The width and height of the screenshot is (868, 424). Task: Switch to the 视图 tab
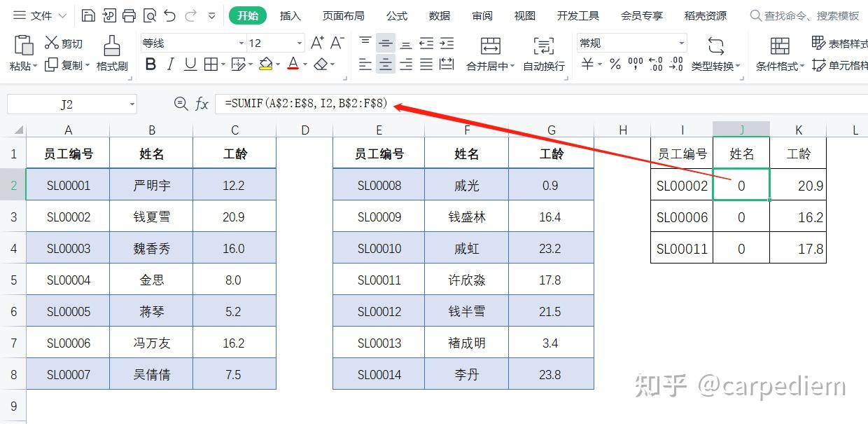(x=524, y=15)
